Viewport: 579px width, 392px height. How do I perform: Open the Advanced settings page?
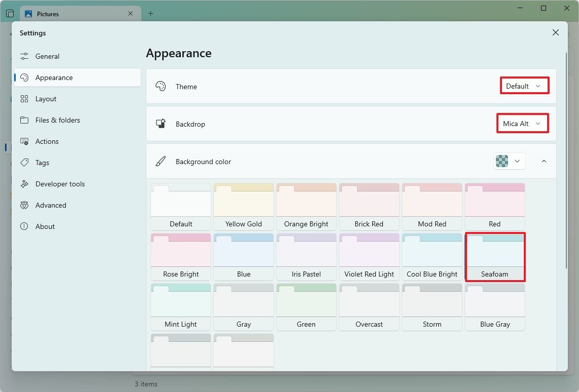(50, 205)
